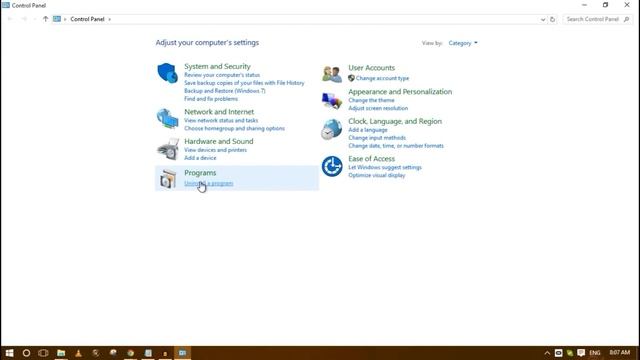This screenshot has height=360, width=640.
Task: Open the System and Security category
Action: [217, 66]
